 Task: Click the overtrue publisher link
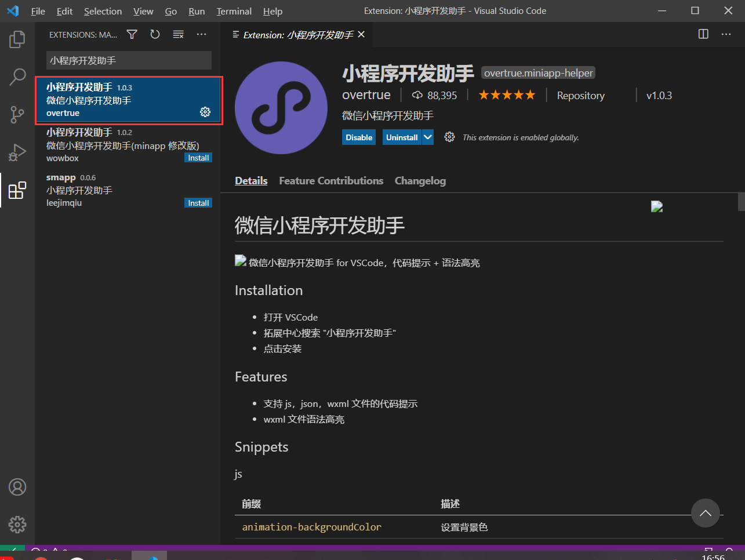(x=366, y=95)
